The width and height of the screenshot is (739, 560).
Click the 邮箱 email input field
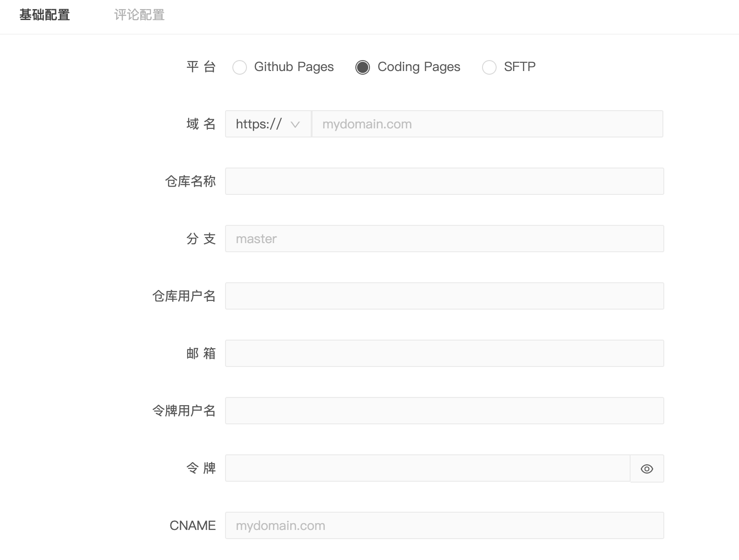[444, 353]
